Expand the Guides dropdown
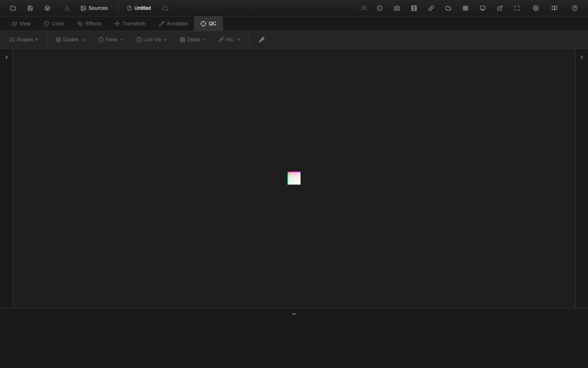 pos(70,40)
